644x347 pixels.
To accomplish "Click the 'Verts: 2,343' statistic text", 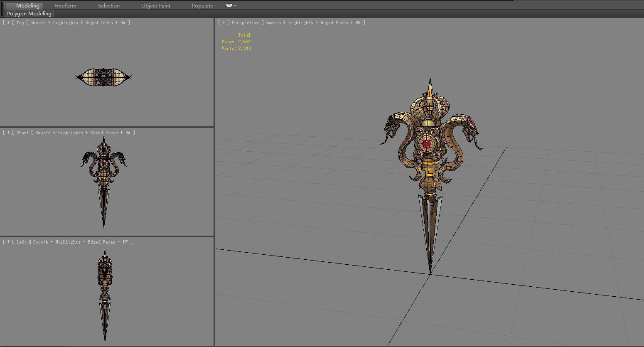I will [236, 48].
